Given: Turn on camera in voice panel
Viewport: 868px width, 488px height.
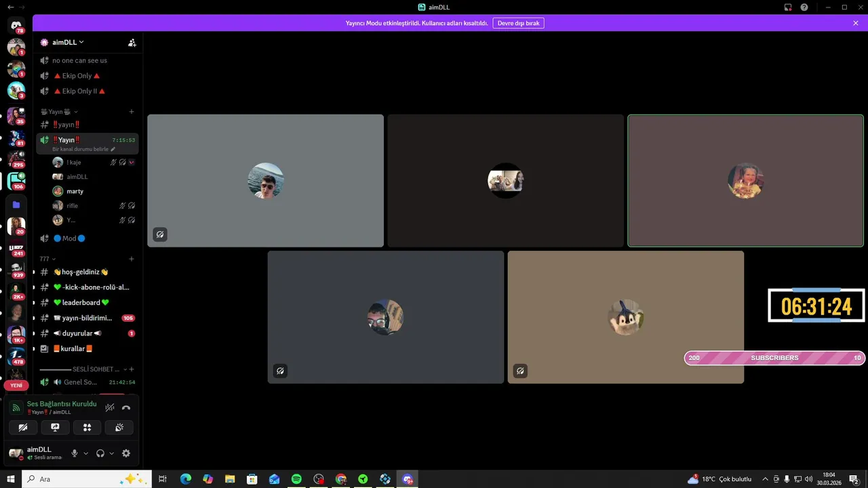Looking at the screenshot, I should point(23,428).
